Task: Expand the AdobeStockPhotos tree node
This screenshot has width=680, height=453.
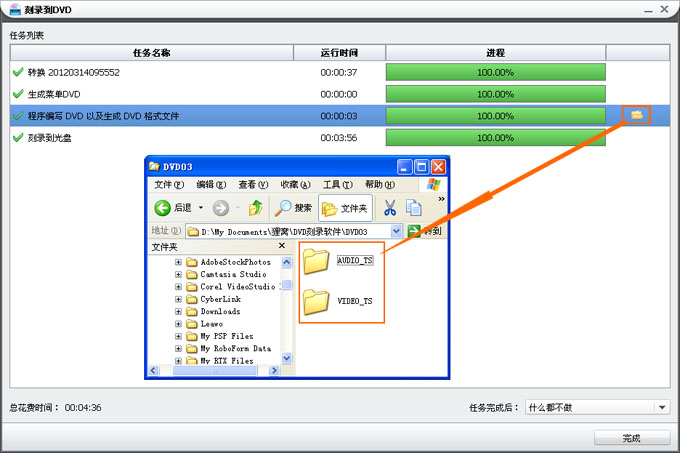Action: point(178,262)
